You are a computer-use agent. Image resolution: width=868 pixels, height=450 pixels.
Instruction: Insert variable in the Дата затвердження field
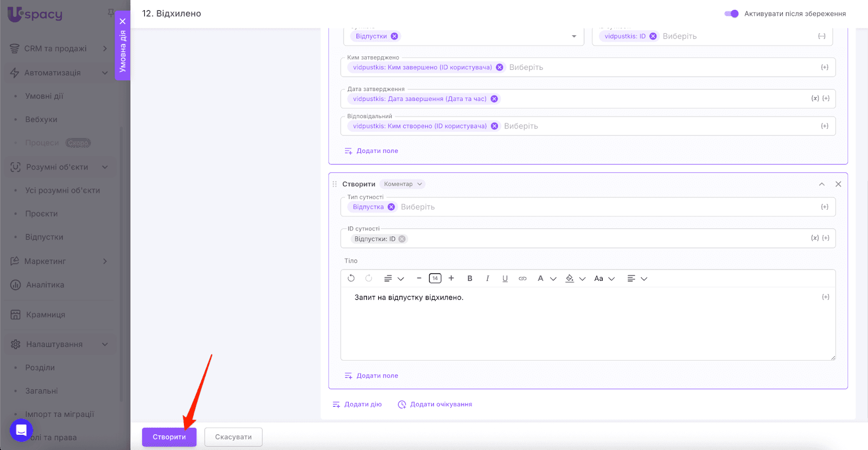click(x=826, y=98)
